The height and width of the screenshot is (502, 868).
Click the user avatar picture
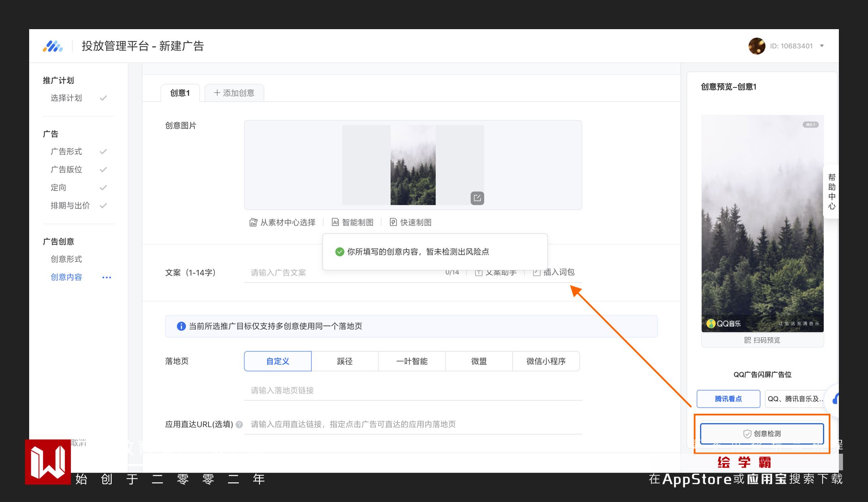coord(756,46)
